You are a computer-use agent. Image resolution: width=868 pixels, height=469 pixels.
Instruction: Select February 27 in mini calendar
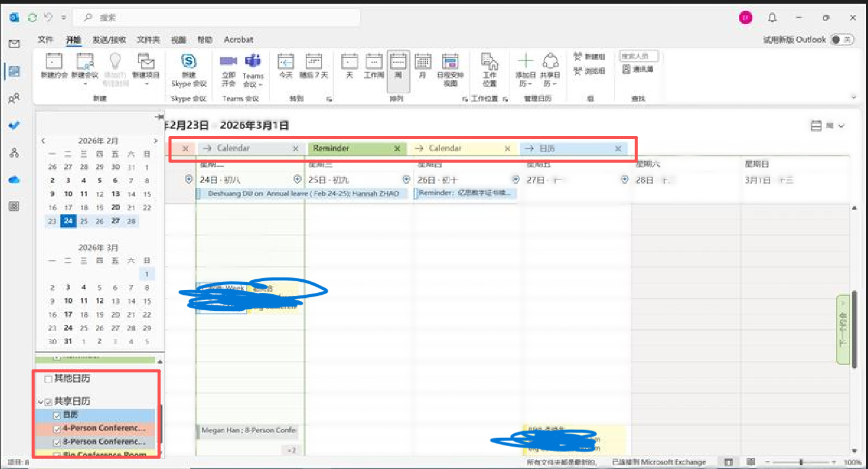tap(116, 221)
